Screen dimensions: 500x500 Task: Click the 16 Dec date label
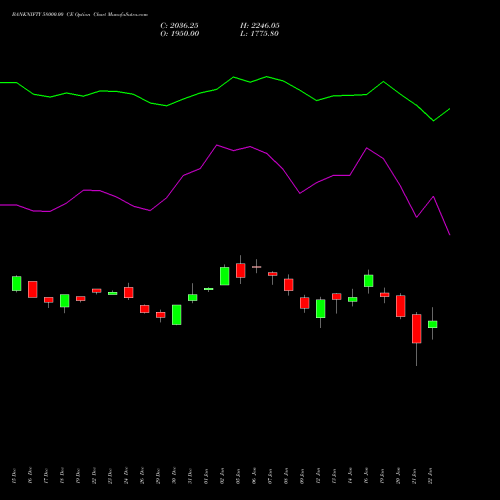(30, 476)
